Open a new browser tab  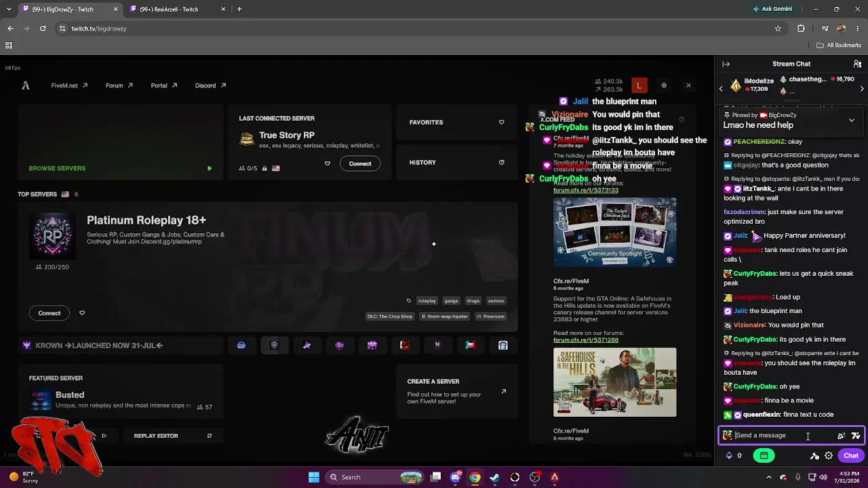[239, 9]
